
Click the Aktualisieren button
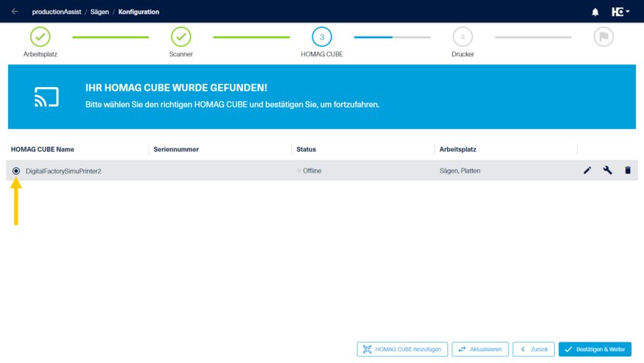pos(480,349)
